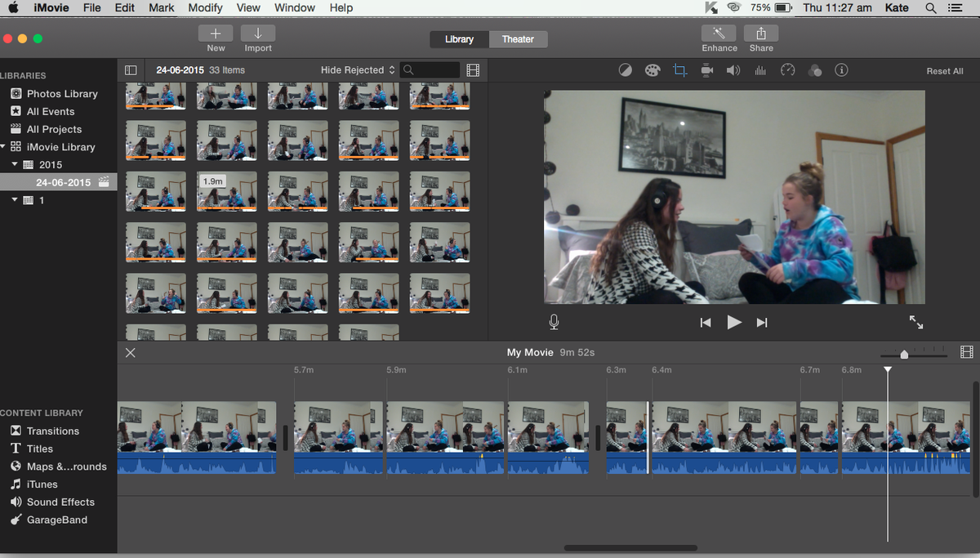Open the Color Balance adjustment

click(x=626, y=70)
